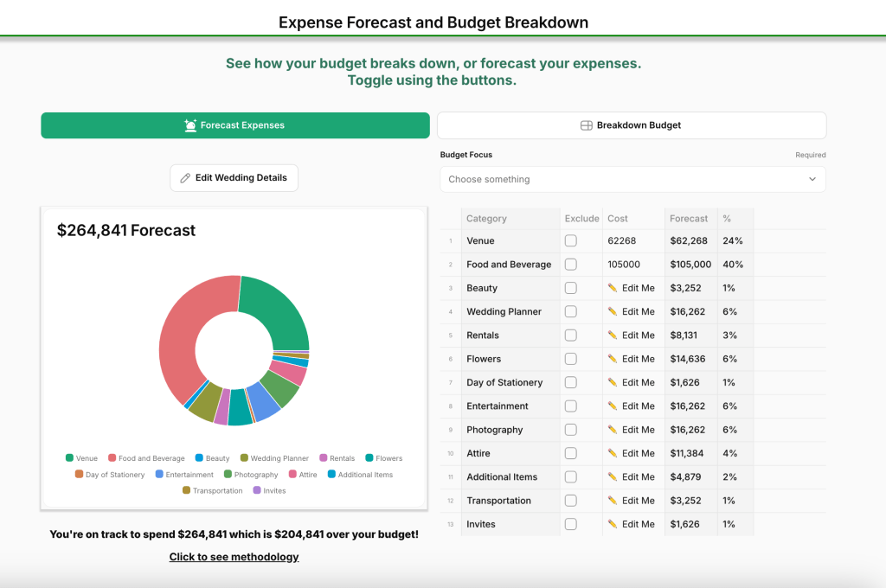Viewport: 886px width, 588px height.
Task: Click to see methodology link
Action: point(234,557)
